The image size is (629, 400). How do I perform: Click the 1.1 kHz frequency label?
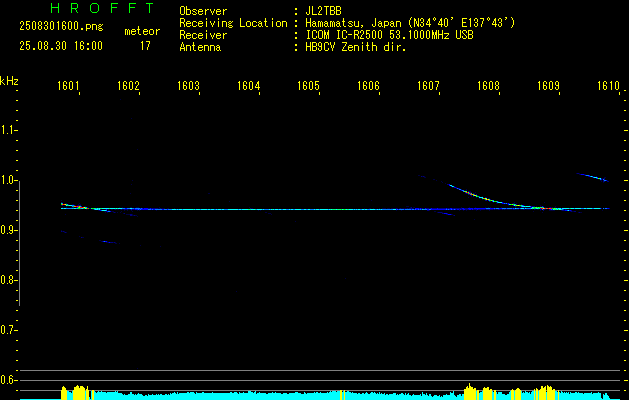8,130
